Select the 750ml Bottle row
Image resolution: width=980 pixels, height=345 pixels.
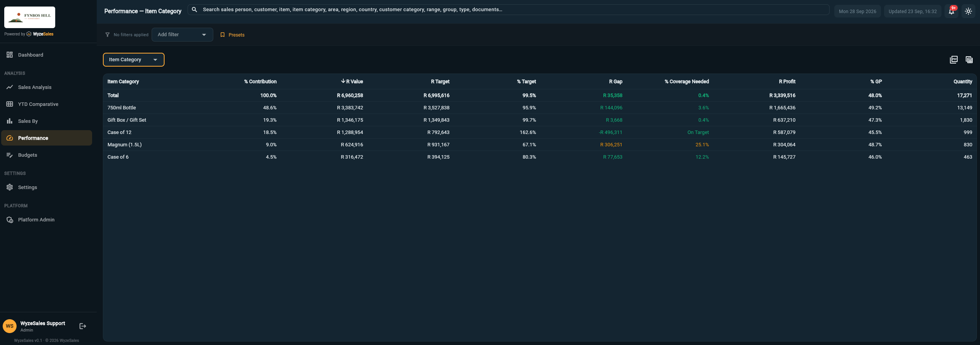click(540, 108)
